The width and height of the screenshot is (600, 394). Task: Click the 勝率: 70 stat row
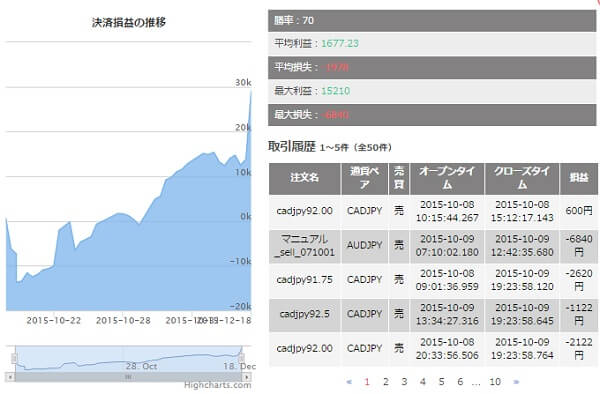pos(432,21)
